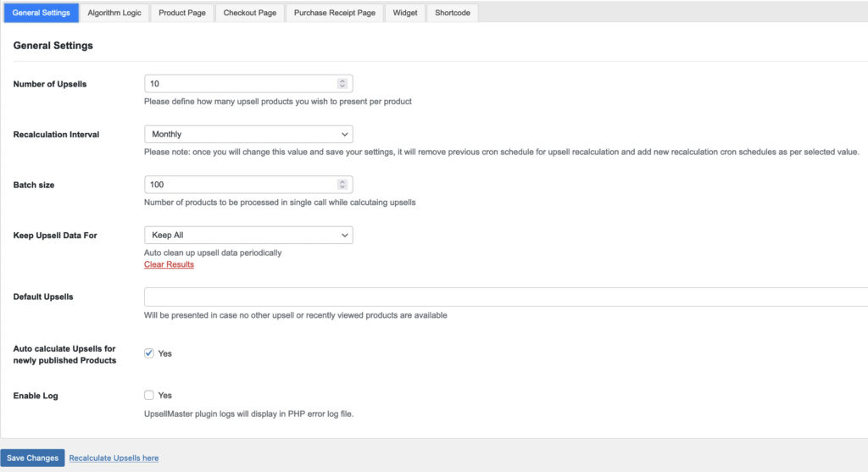Select the Purchase Receipt Page tab

pos(334,13)
